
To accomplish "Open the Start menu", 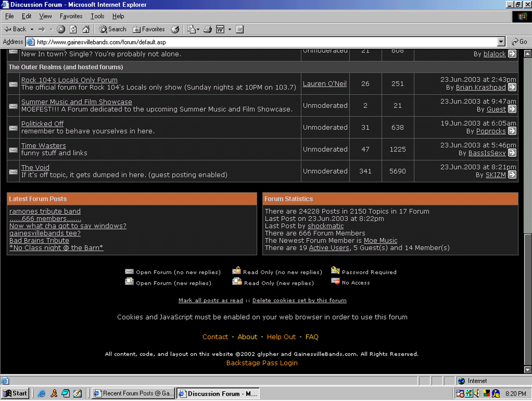I will [15, 394].
